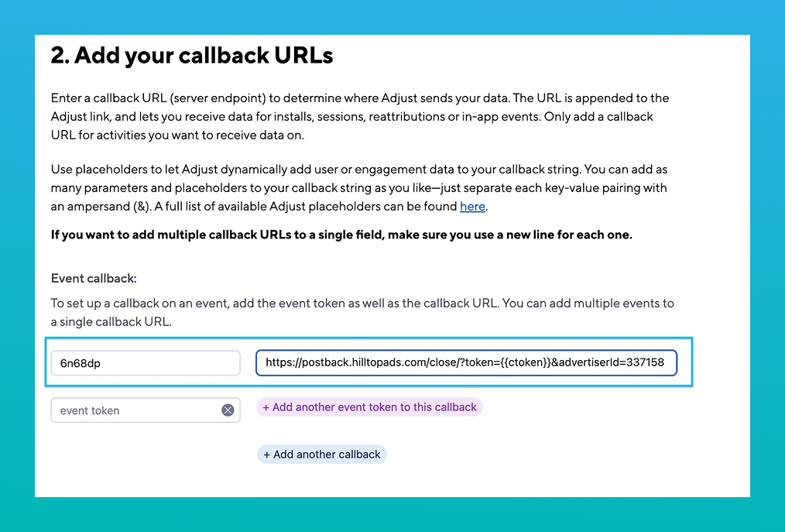This screenshot has width=785, height=532.
Task: Click '+ Add another event token to this callback'
Action: pos(369,407)
